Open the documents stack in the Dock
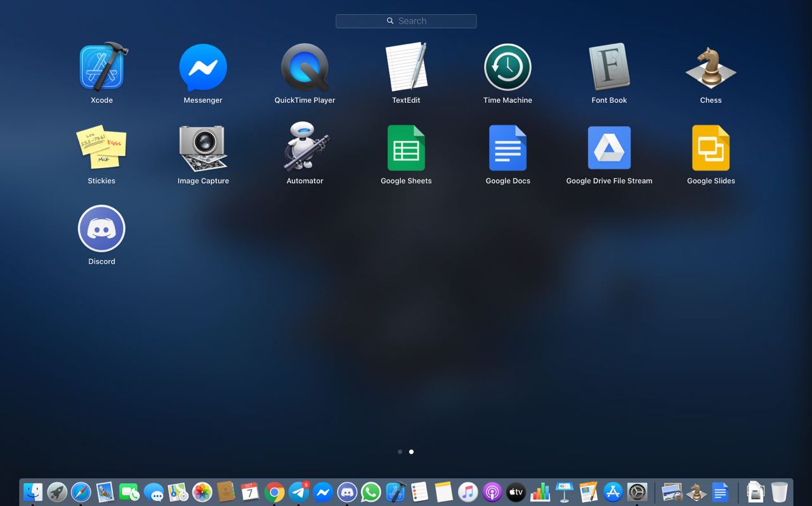 coord(755,492)
